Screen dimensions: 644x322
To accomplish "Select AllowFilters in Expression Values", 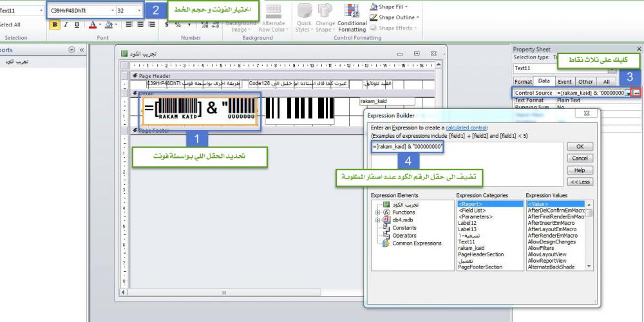I will click(x=540, y=248).
